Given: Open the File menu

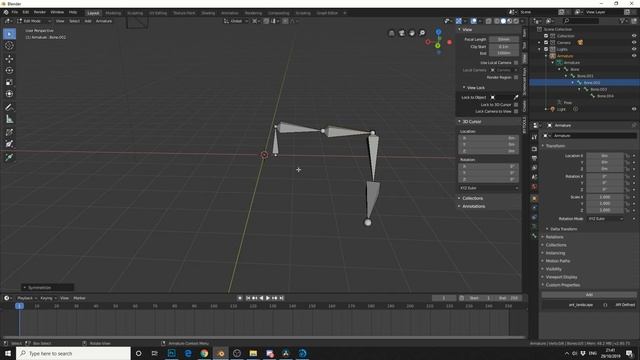Looking at the screenshot, I should coord(15,12).
